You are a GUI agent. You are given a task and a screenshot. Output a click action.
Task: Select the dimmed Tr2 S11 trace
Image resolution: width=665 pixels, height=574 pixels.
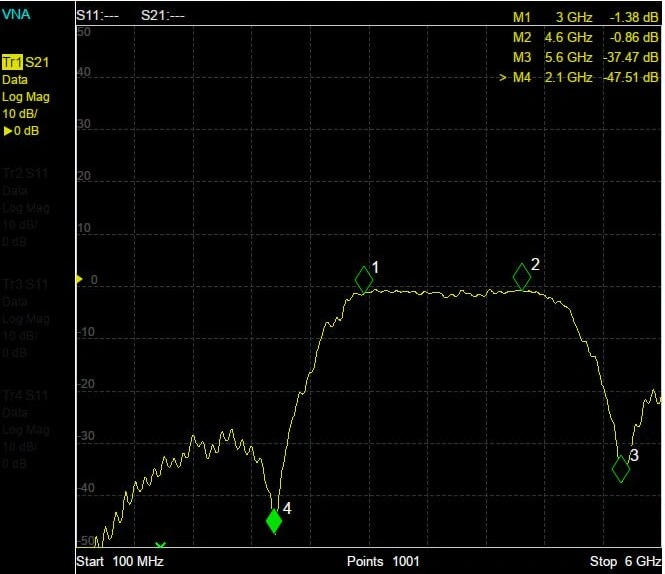pyautogui.click(x=25, y=174)
